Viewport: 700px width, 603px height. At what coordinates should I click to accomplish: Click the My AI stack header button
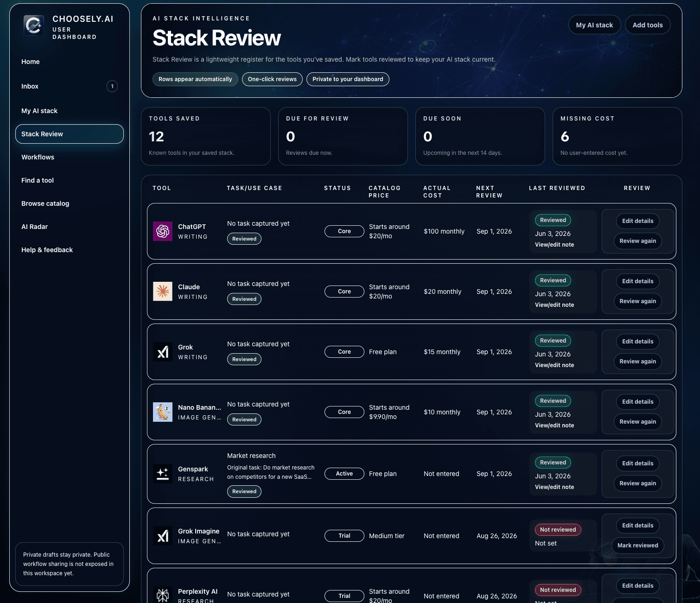594,25
